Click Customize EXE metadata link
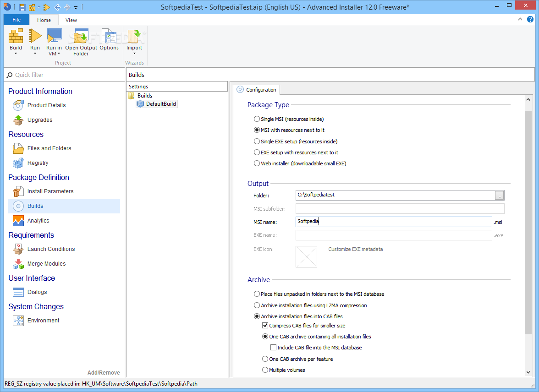 pos(356,249)
